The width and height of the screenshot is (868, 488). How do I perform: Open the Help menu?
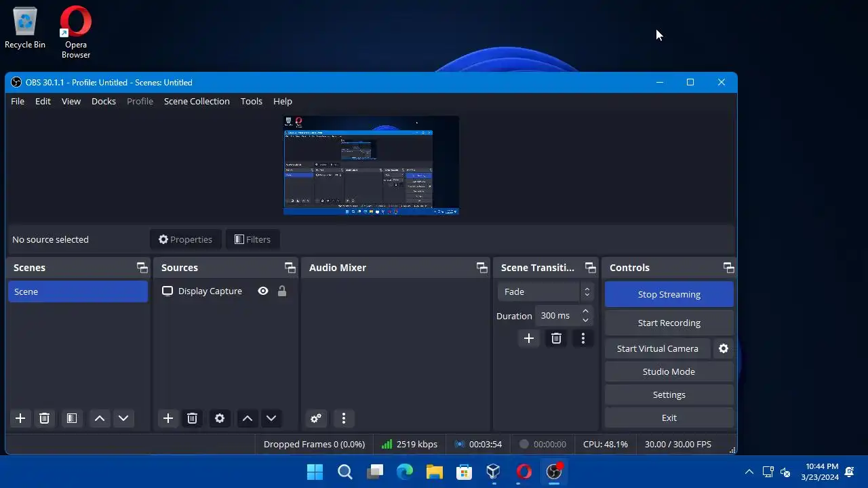pos(283,101)
